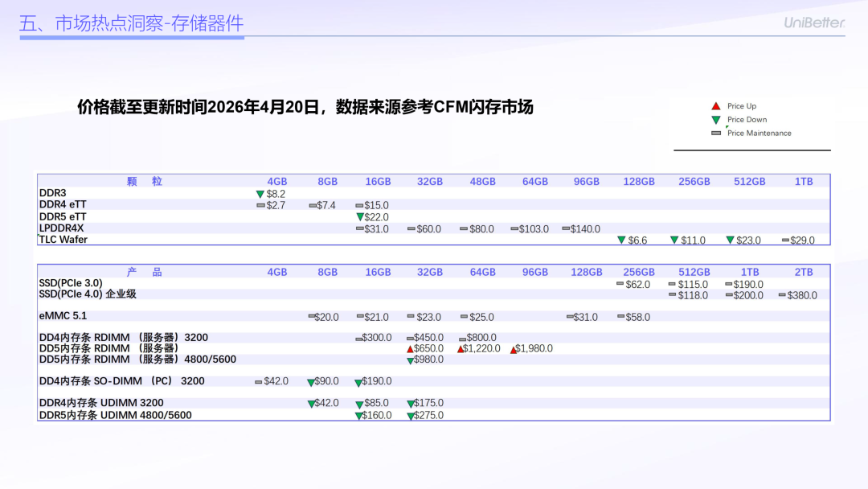
Task: Click the green down arrow beside TLC Wafer $23.0
Action: pos(730,240)
